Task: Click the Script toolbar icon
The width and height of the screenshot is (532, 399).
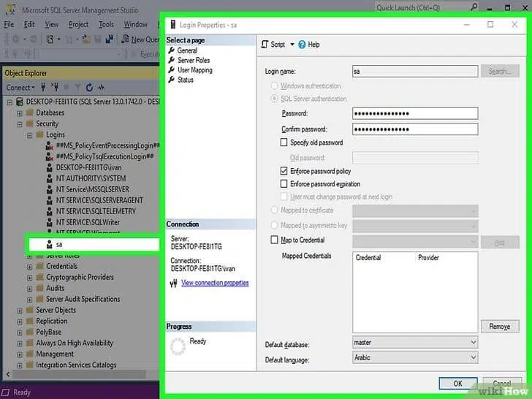Action: pyautogui.click(x=265, y=45)
